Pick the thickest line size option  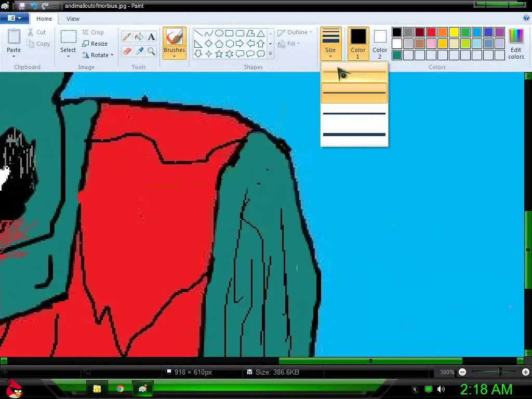pyautogui.click(x=354, y=135)
